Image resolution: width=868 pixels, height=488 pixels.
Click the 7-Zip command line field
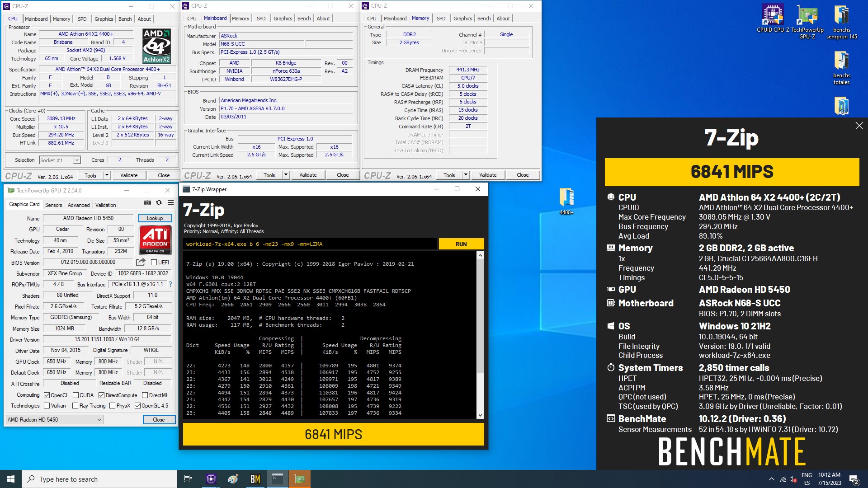(310, 244)
